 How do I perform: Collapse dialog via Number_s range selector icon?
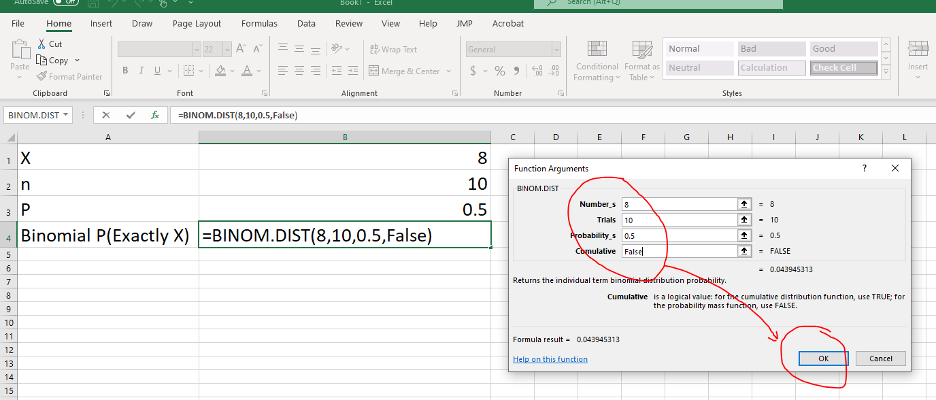tap(744, 204)
